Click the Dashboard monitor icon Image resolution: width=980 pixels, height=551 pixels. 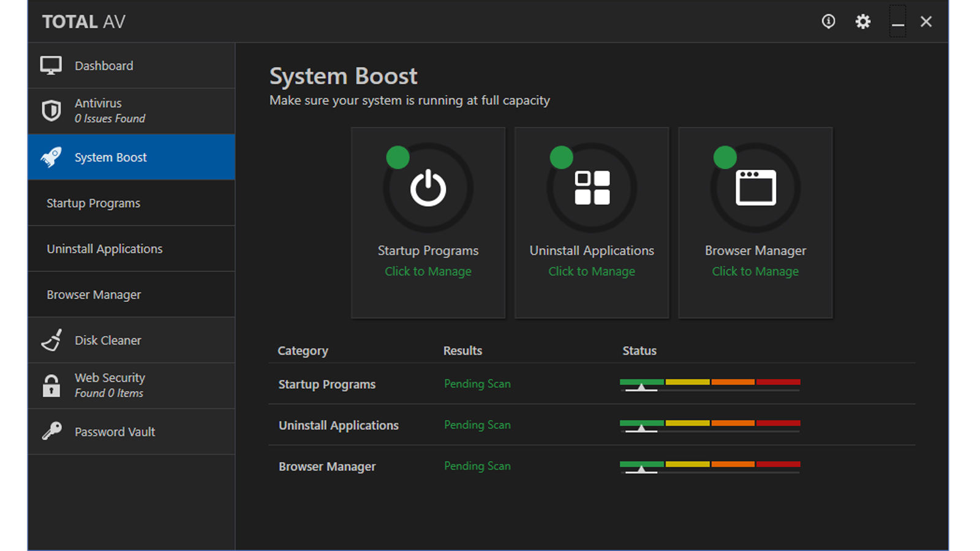tap(51, 66)
